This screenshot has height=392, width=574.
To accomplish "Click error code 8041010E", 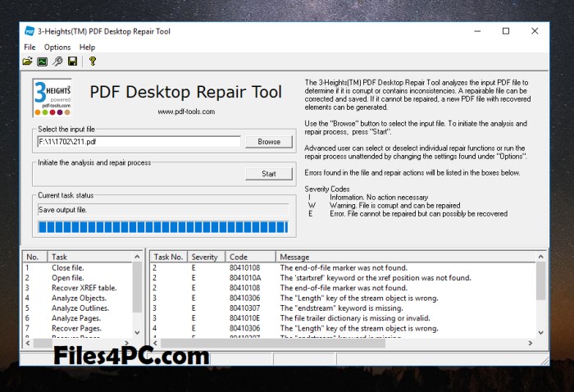I will coord(244,318).
